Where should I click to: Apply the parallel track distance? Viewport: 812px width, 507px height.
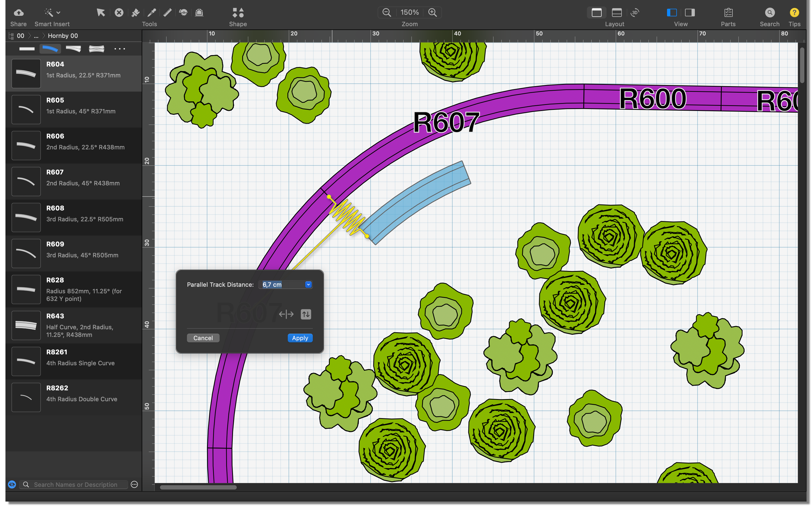coord(300,338)
